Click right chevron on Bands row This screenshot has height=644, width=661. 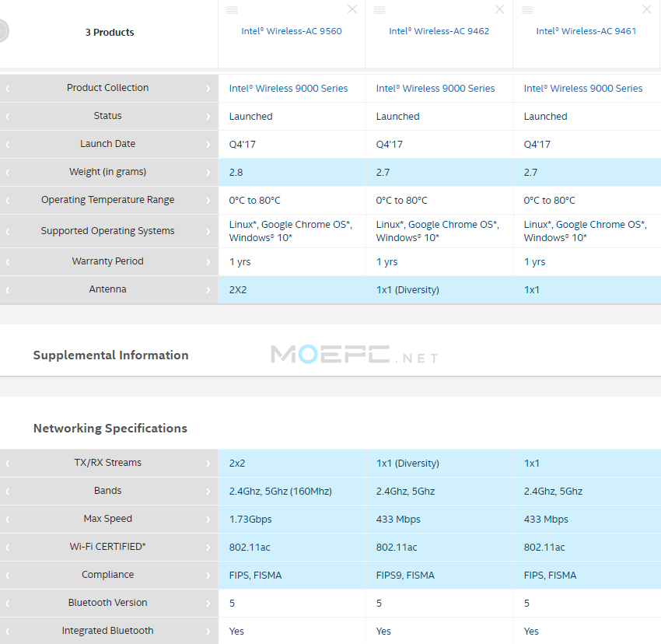pos(208,491)
